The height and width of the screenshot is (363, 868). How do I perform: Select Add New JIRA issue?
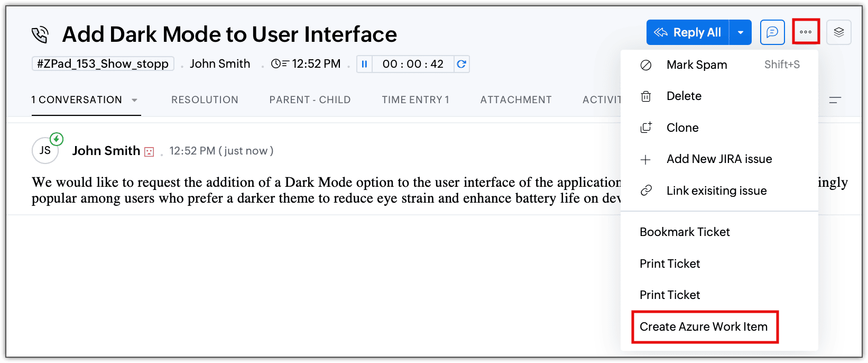719,159
